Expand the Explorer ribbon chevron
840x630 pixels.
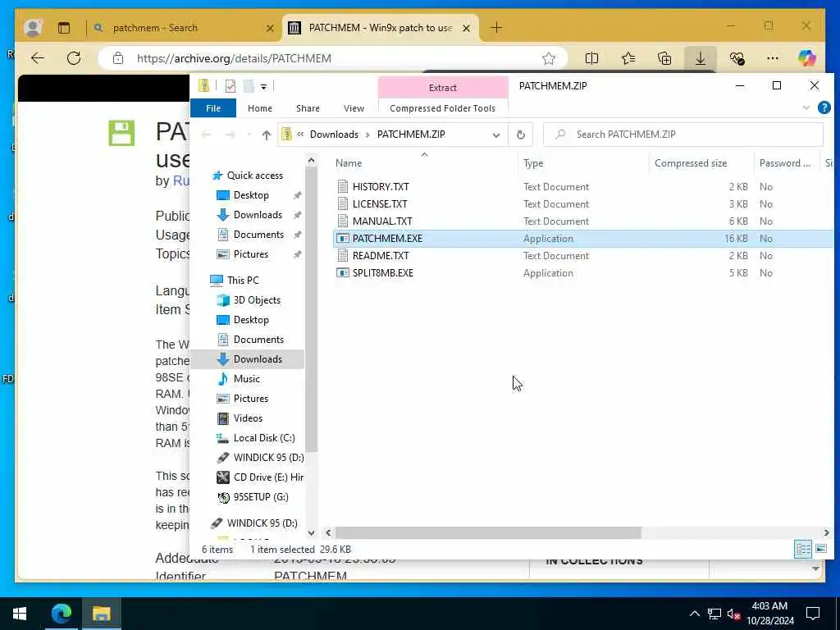(x=806, y=107)
